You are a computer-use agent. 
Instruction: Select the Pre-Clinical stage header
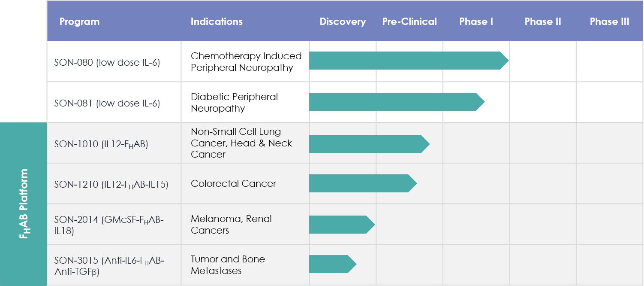409,21
